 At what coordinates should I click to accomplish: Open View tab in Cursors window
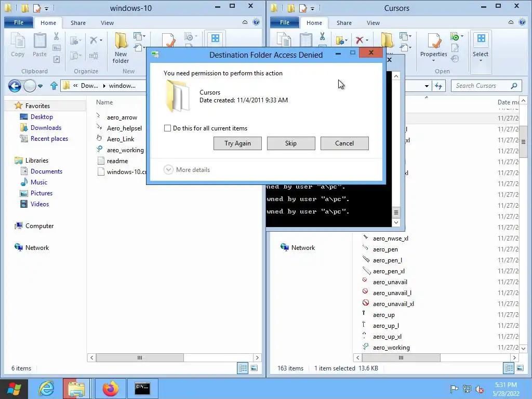point(373,23)
